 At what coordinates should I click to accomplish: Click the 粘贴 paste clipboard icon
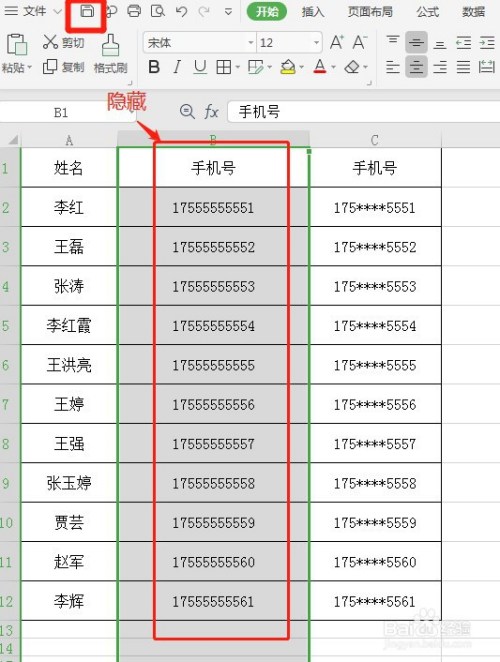pyautogui.click(x=17, y=45)
